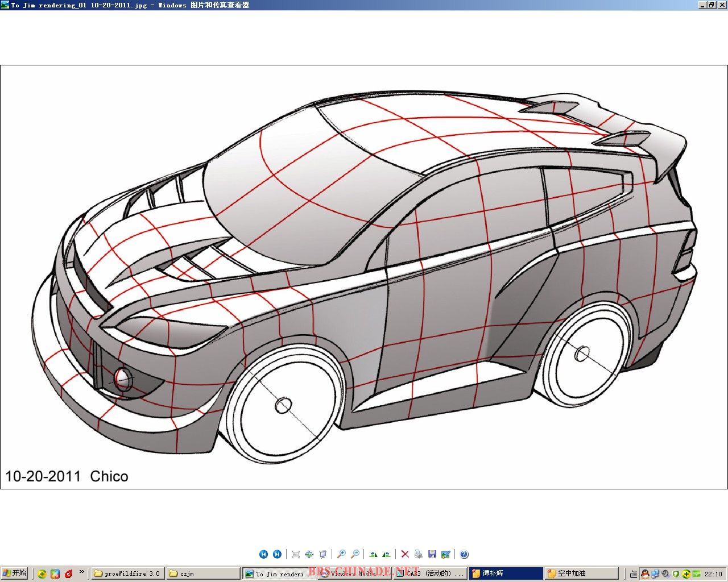728x582 pixels.
Task: Open the keyboard input method tray icon
Action: [634, 574]
